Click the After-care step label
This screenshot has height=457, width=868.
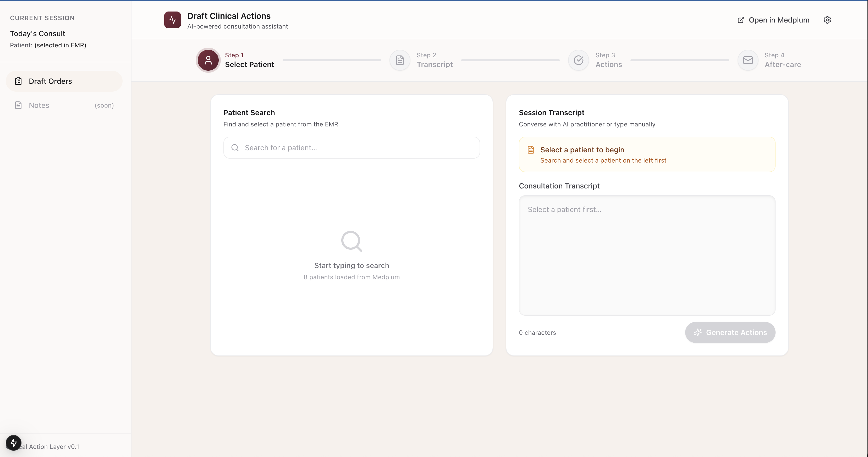(782, 64)
